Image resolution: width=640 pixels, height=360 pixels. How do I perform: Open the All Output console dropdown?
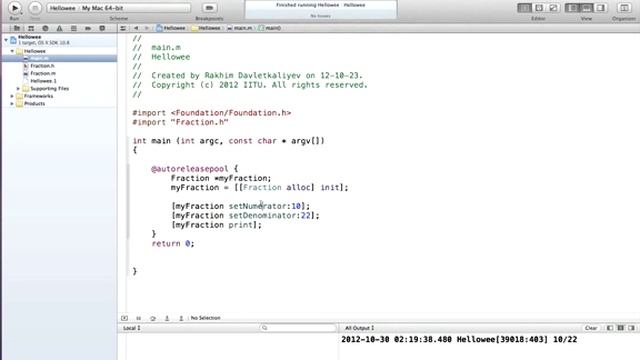360,328
